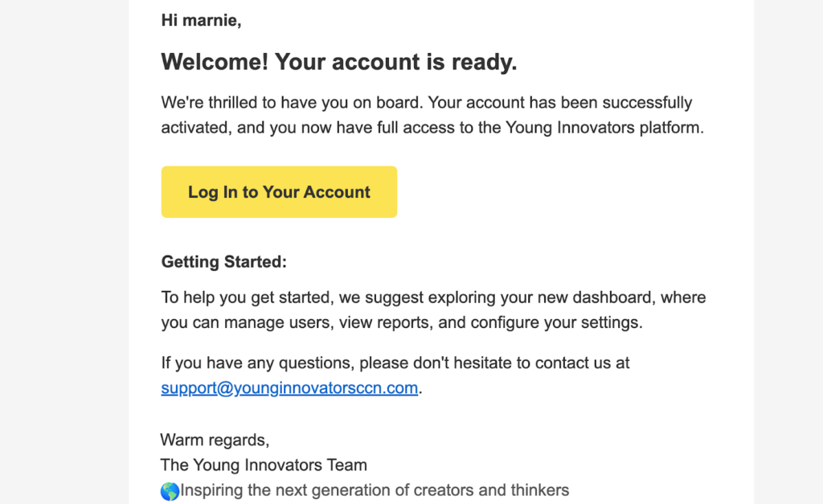Click the globe emoji in the signature
823x504 pixels.
(x=170, y=491)
